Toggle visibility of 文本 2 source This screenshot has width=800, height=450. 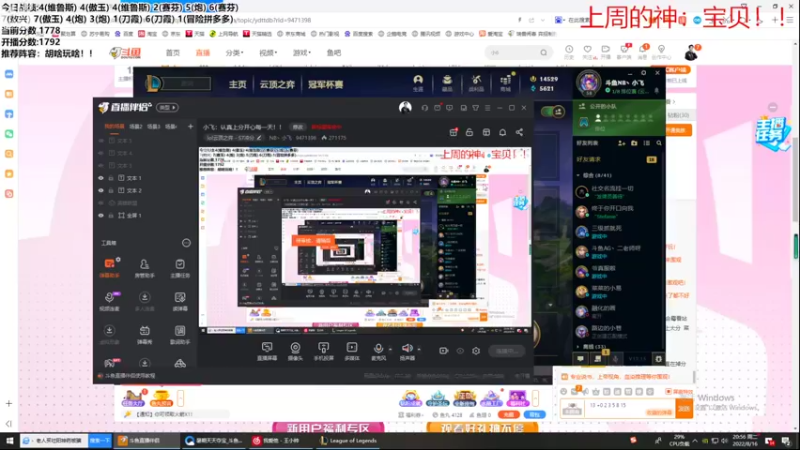click(x=101, y=190)
